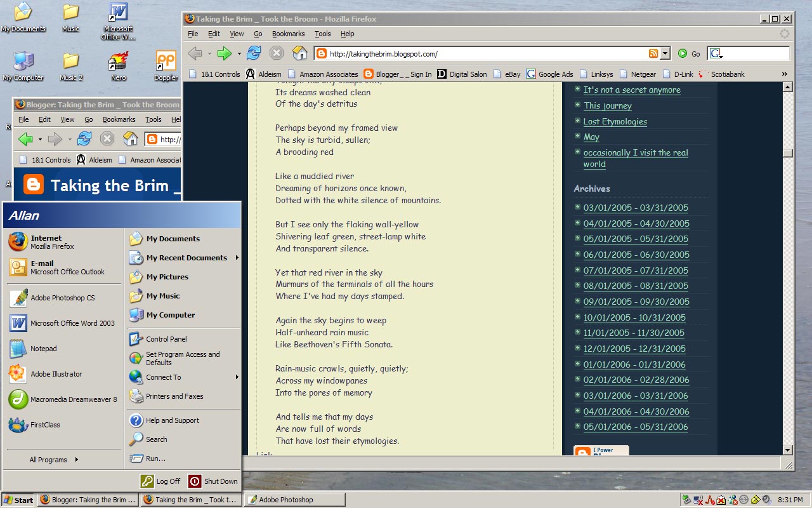Switch to Adobe Photoshop taskbar button
Image resolution: width=812 pixels, height=508 pixels.
[x=295, y=500]
